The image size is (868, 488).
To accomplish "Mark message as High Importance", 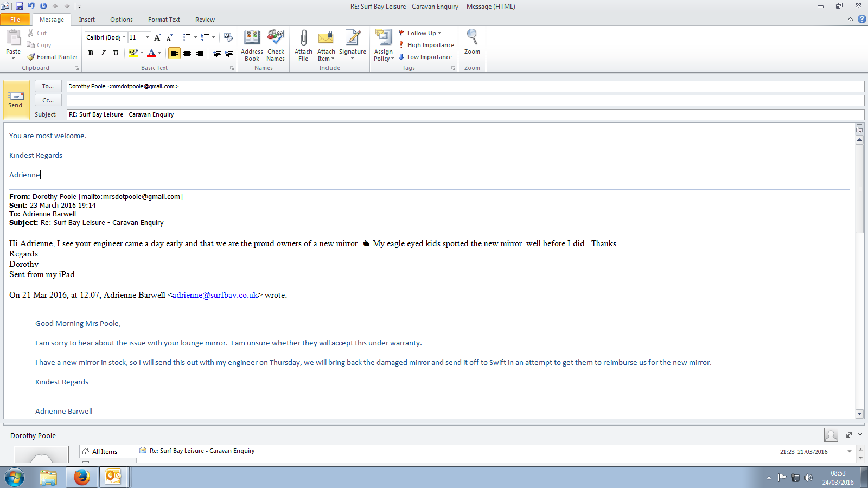I will (x=426, y=45).
